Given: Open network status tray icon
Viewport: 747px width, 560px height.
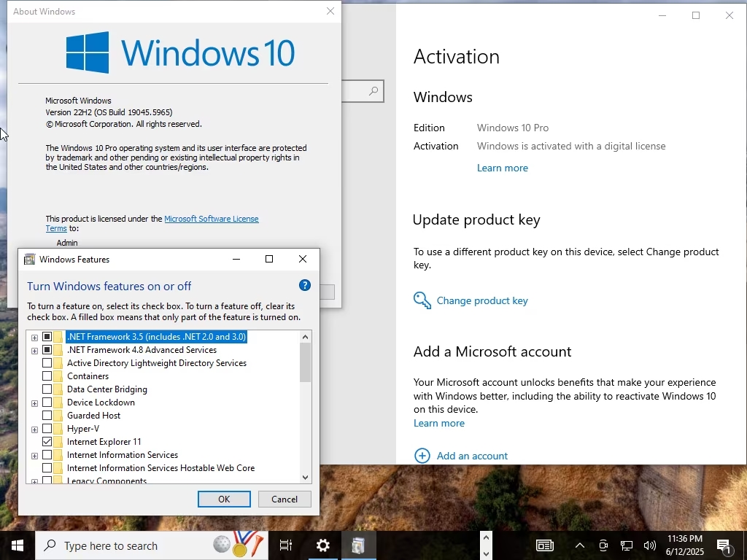Looking at the screenshot, I should click(x=627, y=545).
